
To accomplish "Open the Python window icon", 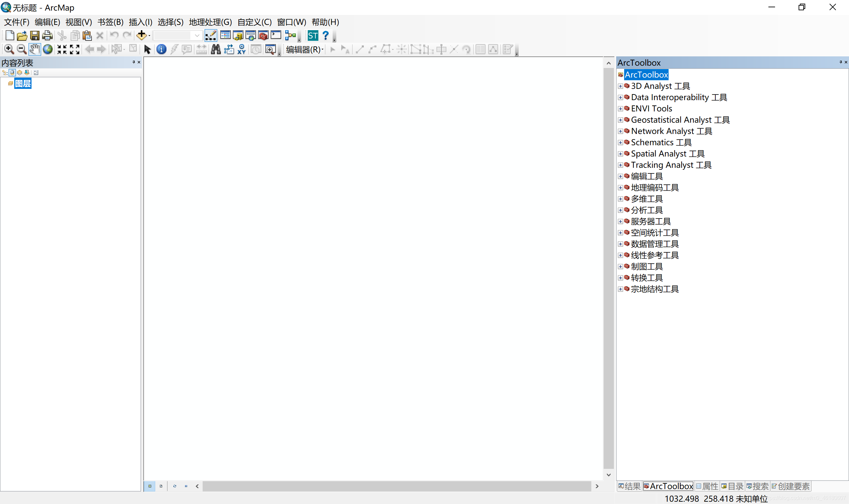I will pos(276,35).
